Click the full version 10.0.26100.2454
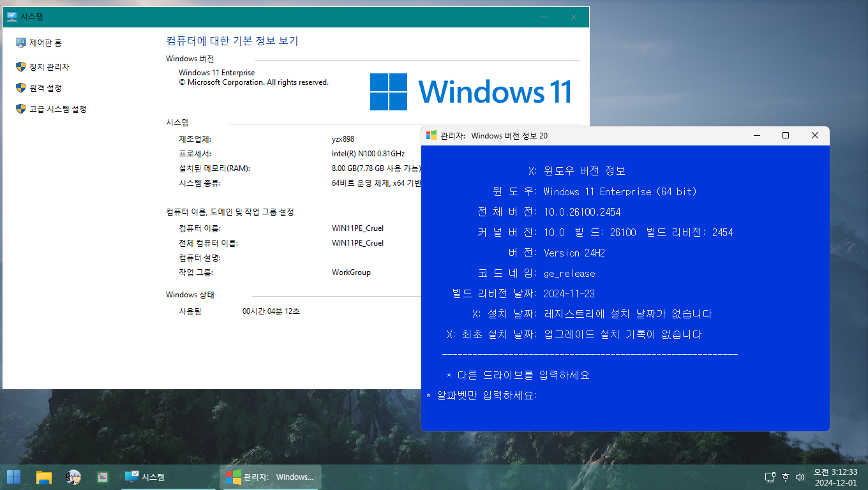Image resolution: width=868 pixels, height=490 pixels. (x=582, y=212)
